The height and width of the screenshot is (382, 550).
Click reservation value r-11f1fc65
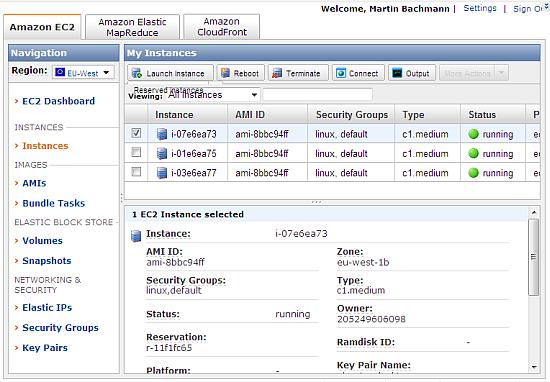[x=169, y=348]
